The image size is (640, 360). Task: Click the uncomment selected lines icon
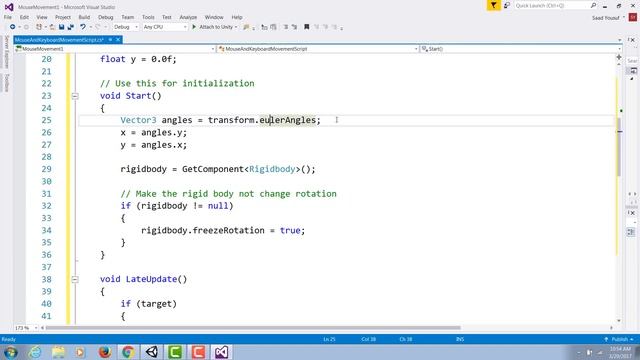[x=294, y=27]
